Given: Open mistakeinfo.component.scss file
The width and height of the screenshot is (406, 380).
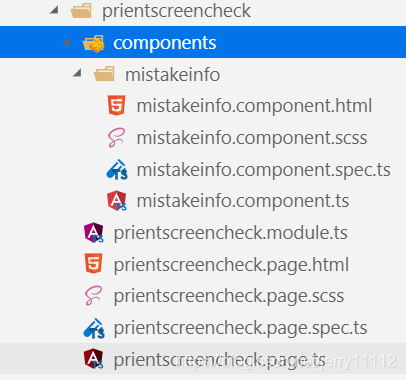Looking at the screenshot, I should point(252,138).
